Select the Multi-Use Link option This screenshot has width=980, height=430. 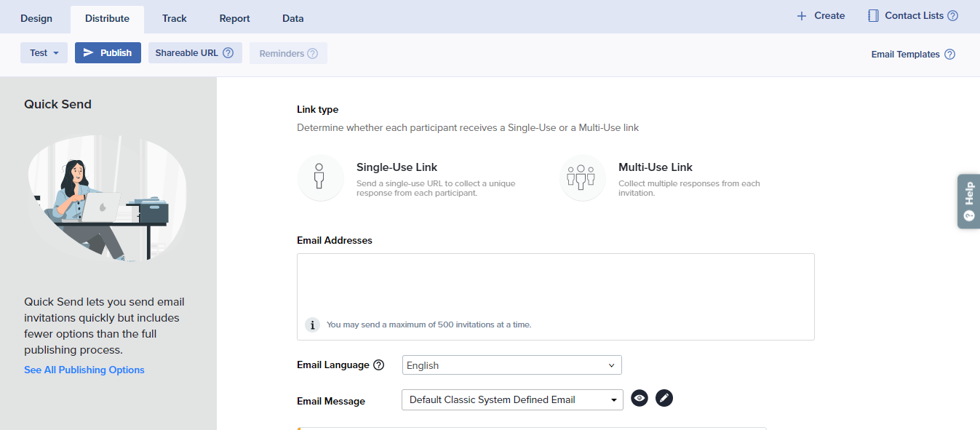[x=655, y=167]
